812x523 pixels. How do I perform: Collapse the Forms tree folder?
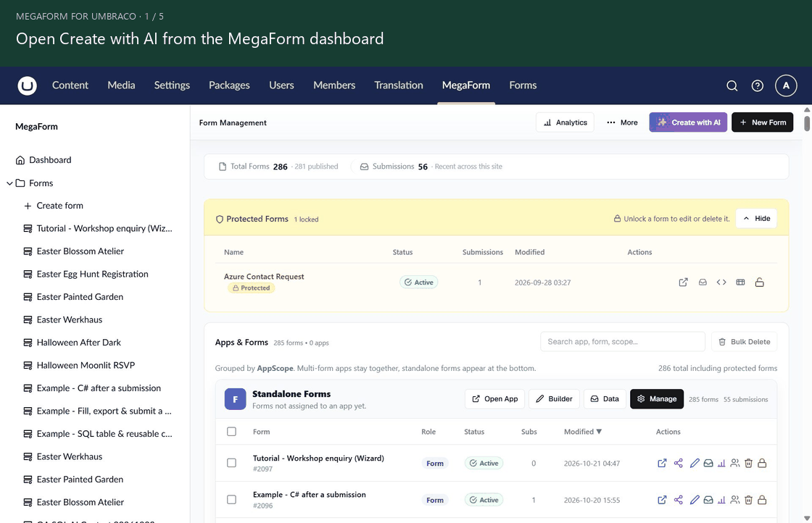pos(9,183)
